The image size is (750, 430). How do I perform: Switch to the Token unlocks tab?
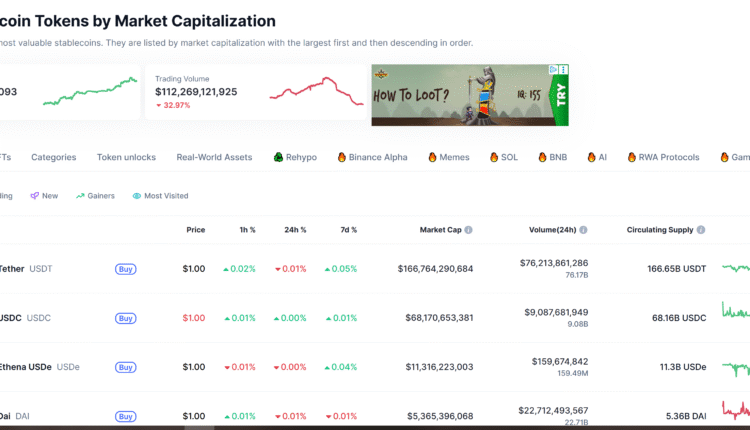(126, 157)
